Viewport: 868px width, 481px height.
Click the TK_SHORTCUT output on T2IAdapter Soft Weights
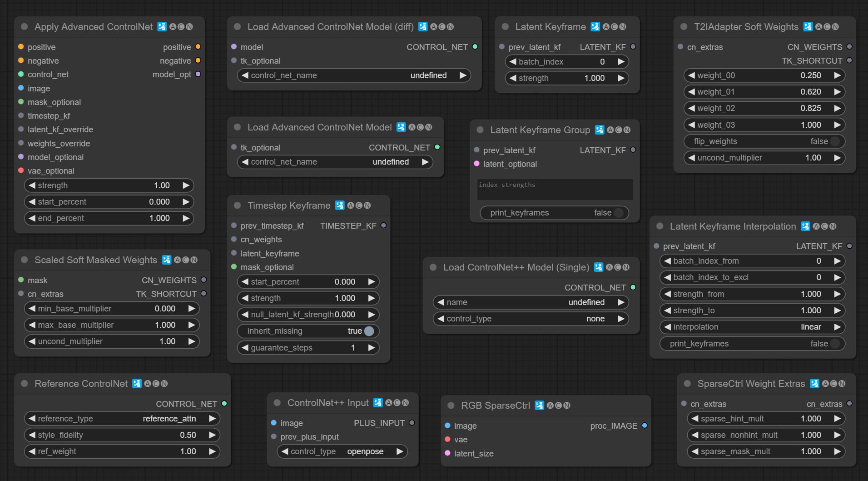849,60
